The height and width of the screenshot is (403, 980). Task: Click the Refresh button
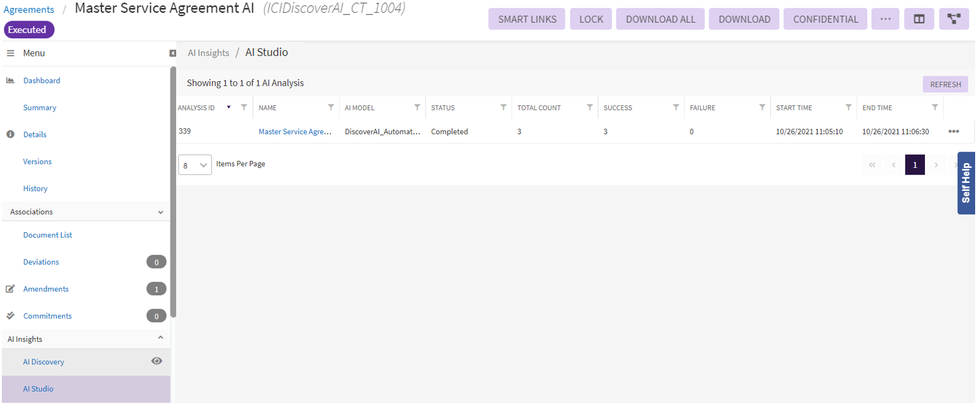coord(945,84)
